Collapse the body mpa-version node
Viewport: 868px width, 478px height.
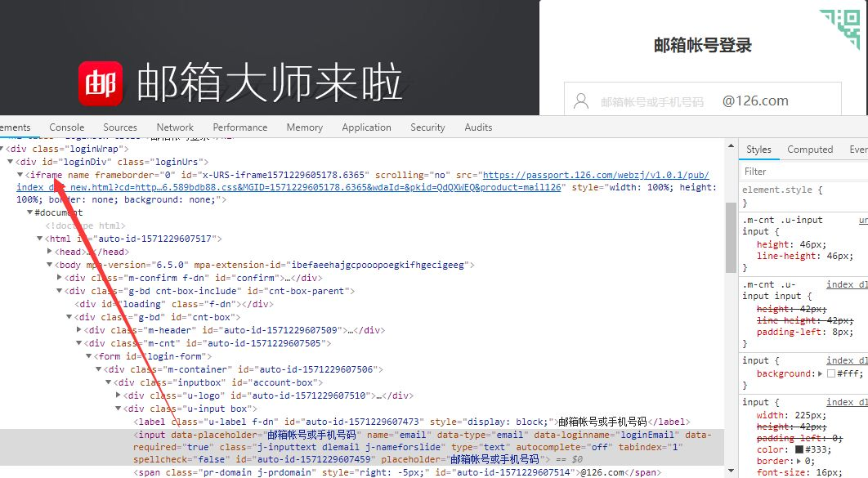pyautogui.click(x=49, y=265)
